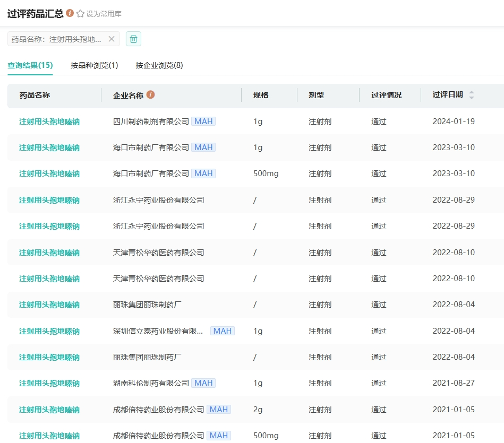Click the truncated 深圳信立泰药业 company name
Screen dimensions: 504x443
[158, 331]
